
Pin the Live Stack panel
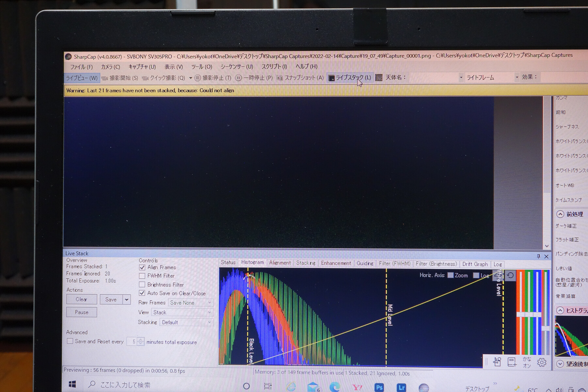[x=538, y=256]
